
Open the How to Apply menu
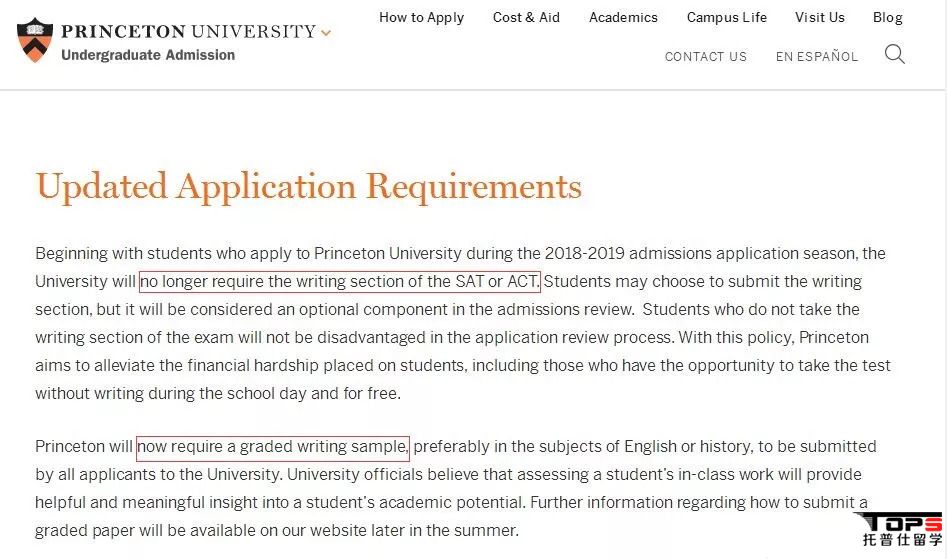pos(422,18)
